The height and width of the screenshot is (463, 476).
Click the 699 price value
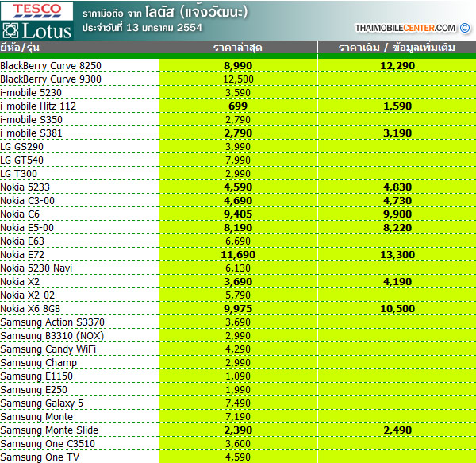[x=238, y=106]
